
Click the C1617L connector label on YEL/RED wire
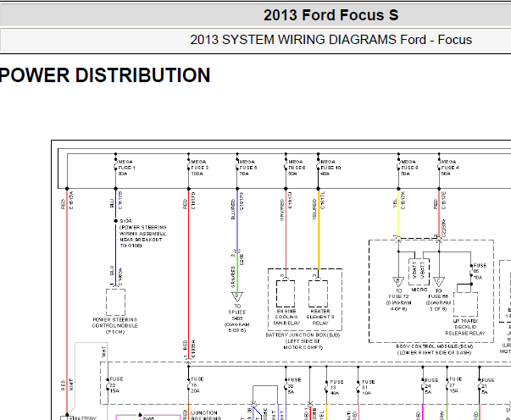pyautogui.click(x=323, y=200)
